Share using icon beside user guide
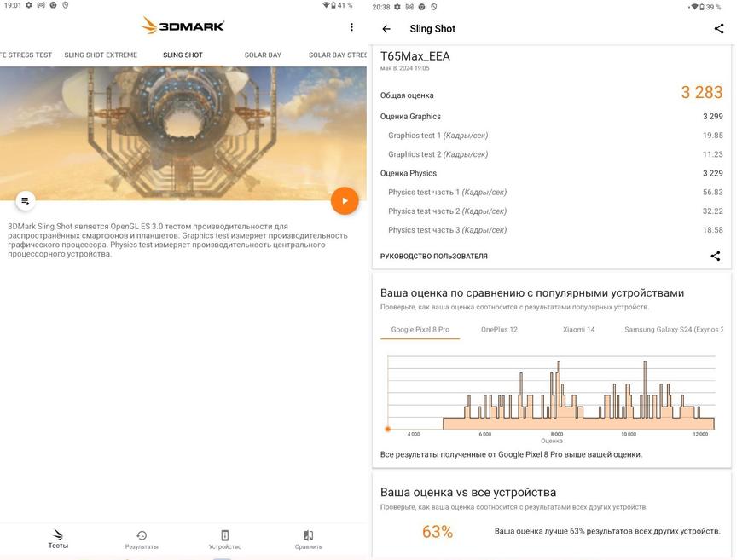The image size is (748, 560). coord(715,256)
